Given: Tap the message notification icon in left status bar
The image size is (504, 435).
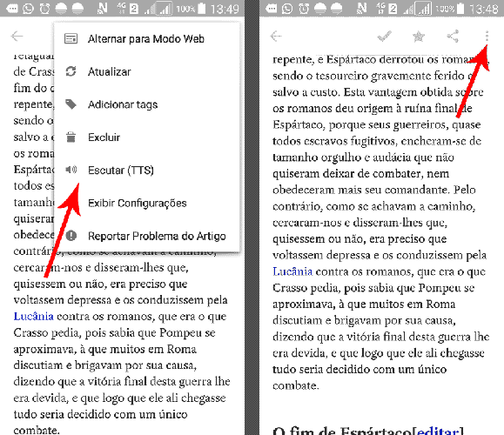Looking at the screenshot, I should coord(12,9).
